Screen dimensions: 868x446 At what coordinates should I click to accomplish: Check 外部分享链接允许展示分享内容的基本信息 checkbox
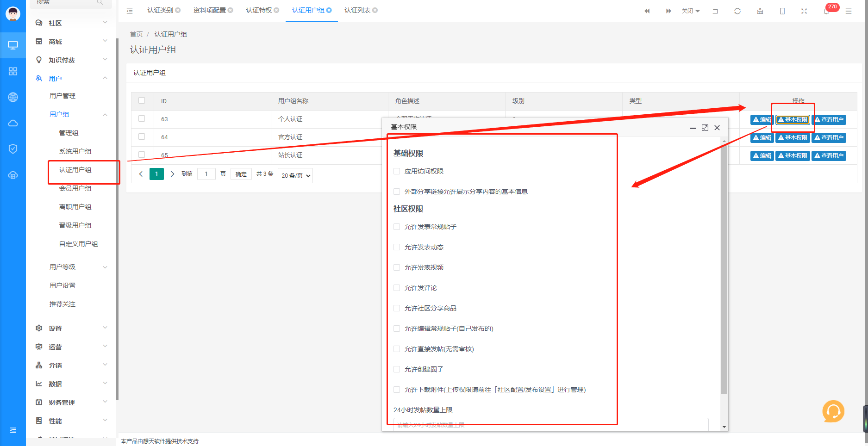(x=397, y=192)
